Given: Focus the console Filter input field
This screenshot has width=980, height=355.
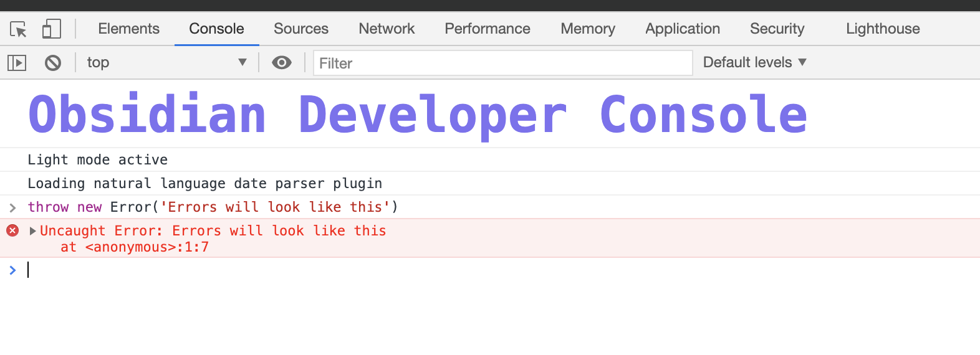Looking at the screenshot, I should click(503, 63).
